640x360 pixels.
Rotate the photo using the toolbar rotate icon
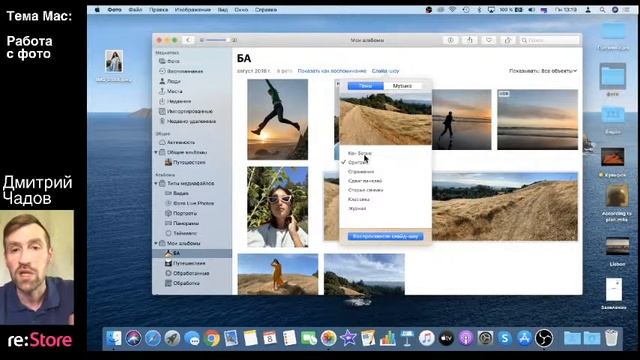coord(508,40)
